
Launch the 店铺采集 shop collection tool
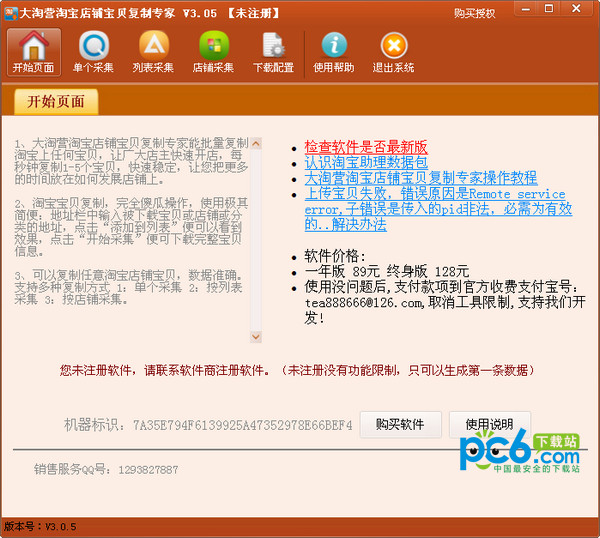(x=213, y=52)
